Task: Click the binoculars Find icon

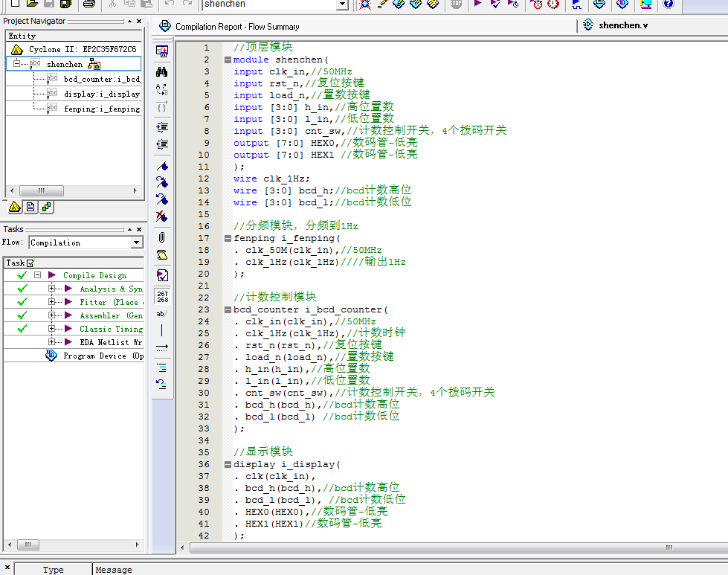Action: click(x=161, y=72)
